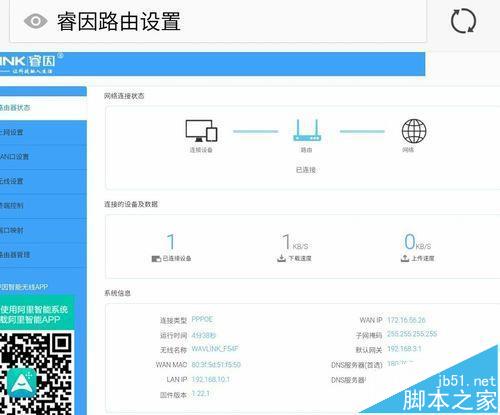Click the 连接的设备及数据 heading
This screenshot has height=415, width=500.
coord(131,204)
